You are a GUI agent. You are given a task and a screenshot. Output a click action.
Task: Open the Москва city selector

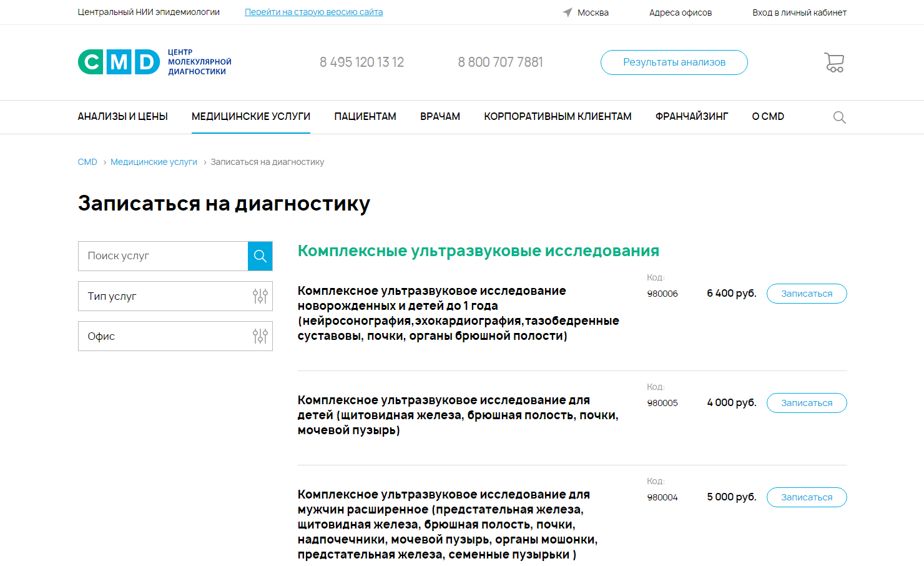(x=592, y=12)
